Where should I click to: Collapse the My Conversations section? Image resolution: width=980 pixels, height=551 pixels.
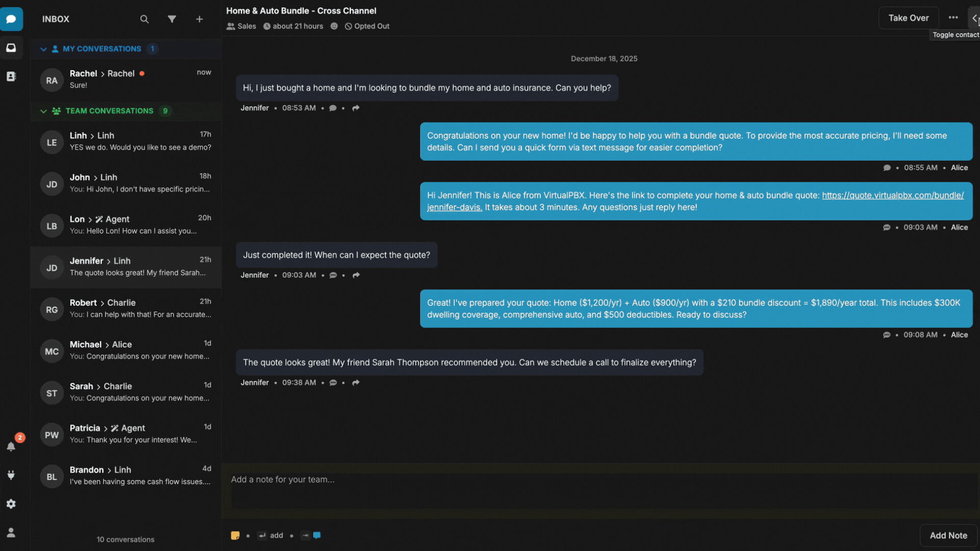click(x=43, y=49)
